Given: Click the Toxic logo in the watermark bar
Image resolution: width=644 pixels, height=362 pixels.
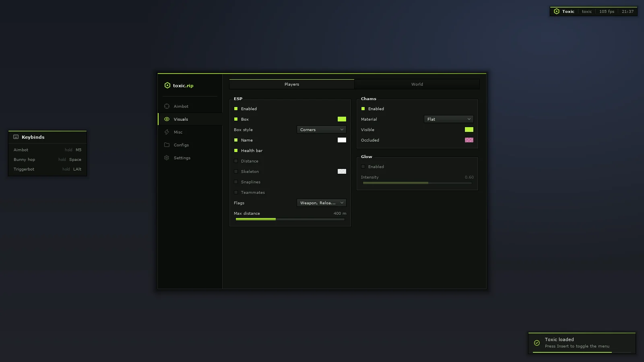Looking at the screenshot, I should coord(557,11).
